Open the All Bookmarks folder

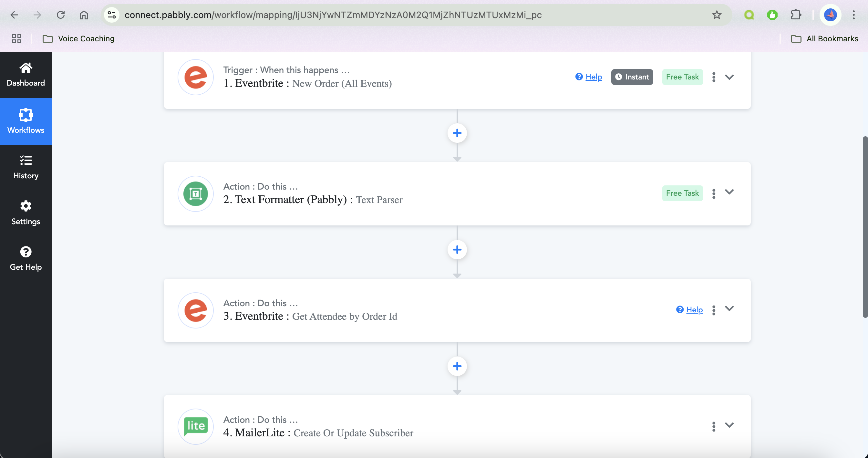pyautogui.click(x=824, y=39)
